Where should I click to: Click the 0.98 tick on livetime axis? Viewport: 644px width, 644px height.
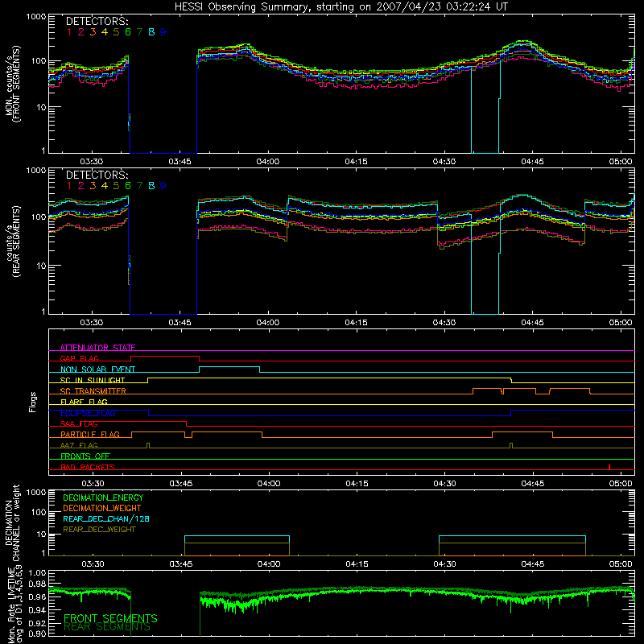pos(37,584)
